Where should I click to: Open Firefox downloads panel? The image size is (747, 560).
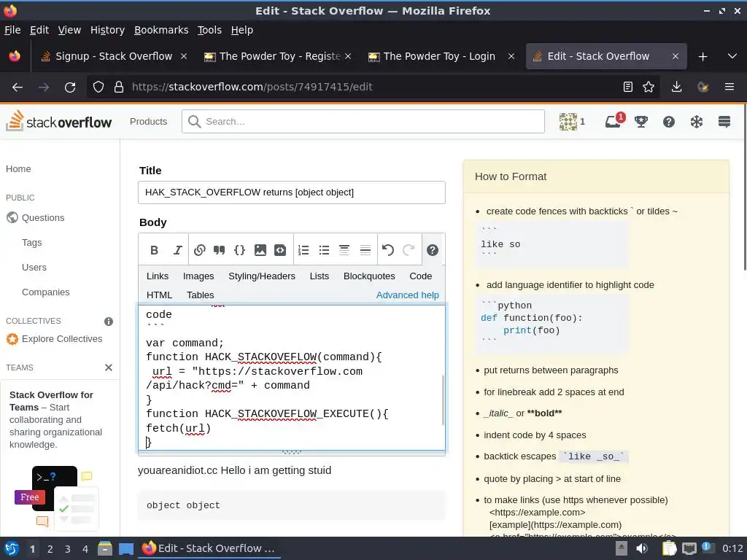point(676,87)
